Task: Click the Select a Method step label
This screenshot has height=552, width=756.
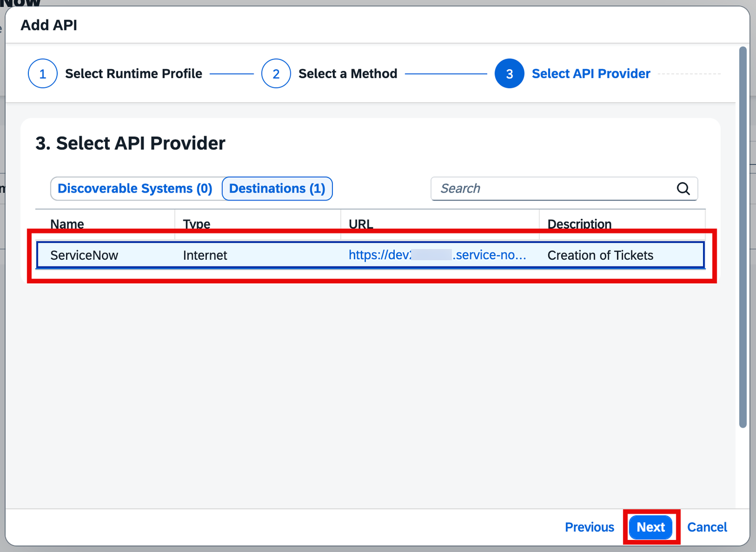Action: (348, 73)
